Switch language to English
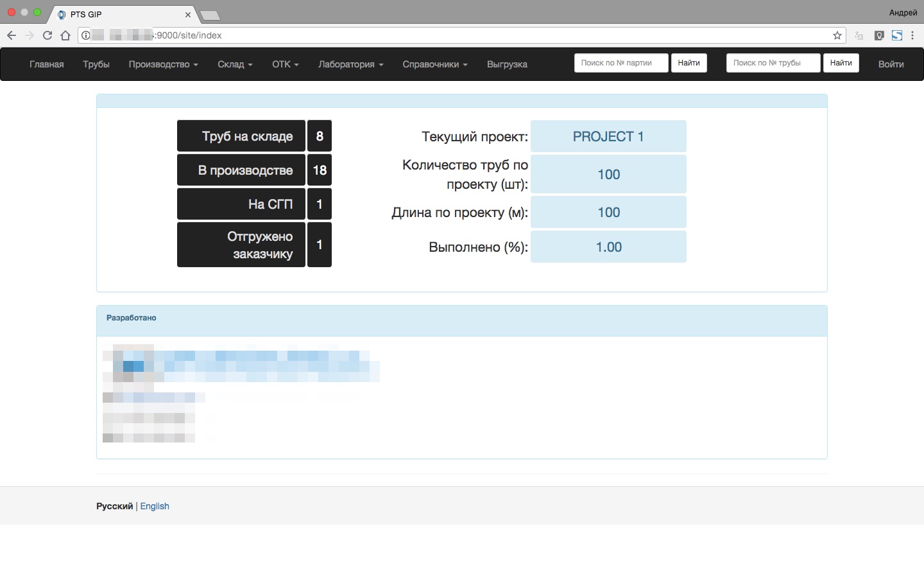Image resolution: width=924 pixels, height=578 pixels. [x=155, y=506]
